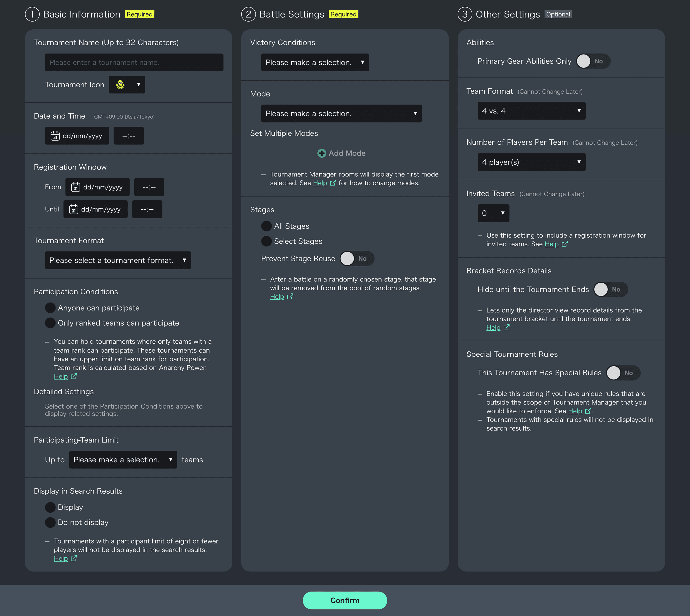Open the Invited Teams count dropdown

pos(493,213)
